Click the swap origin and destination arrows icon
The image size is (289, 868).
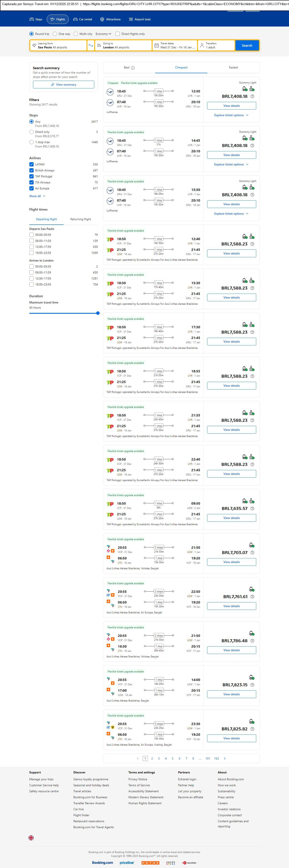pos(91,46)
